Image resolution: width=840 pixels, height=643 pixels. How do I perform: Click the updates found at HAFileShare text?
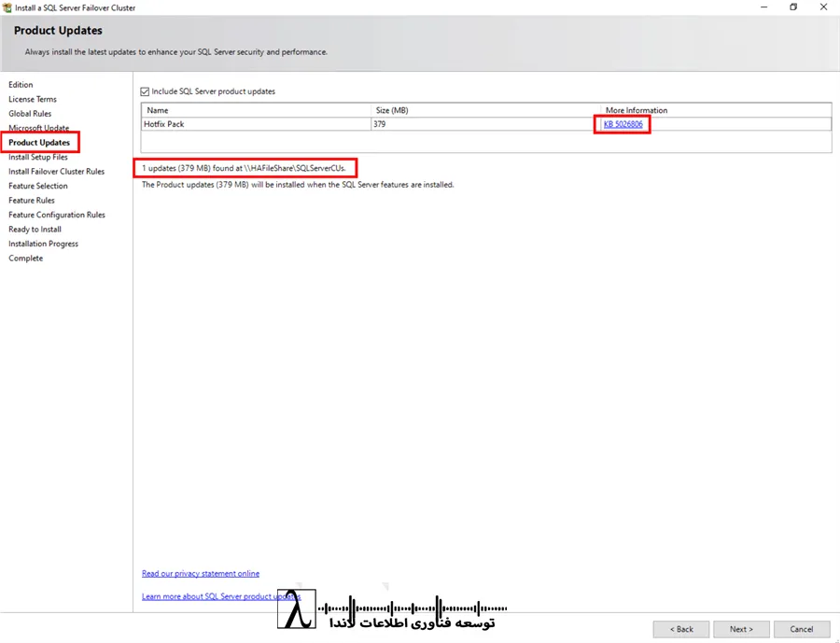245,168
